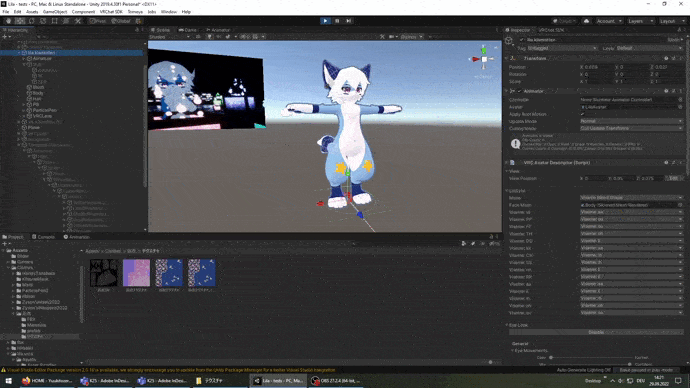The height and width of the screenshot is (388, 690).
Task: Collapse the Transform component foldout
Action: [x=507, y=58]
